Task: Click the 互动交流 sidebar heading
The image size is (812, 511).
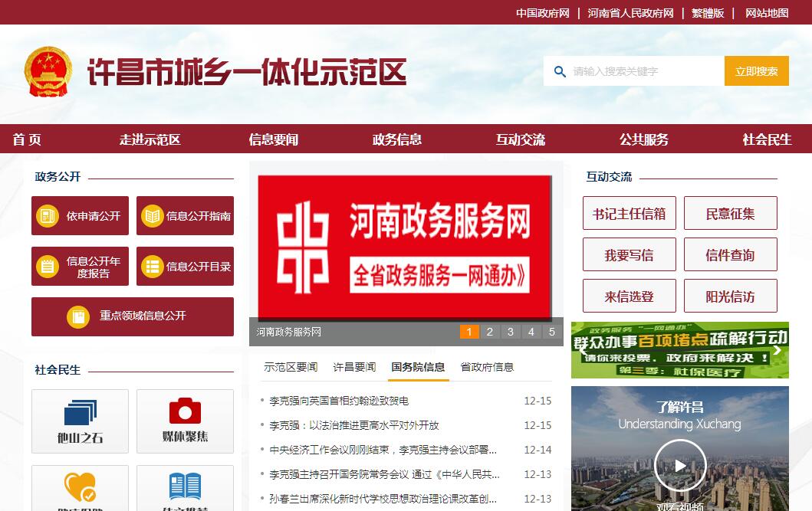Action: point(609,176)
